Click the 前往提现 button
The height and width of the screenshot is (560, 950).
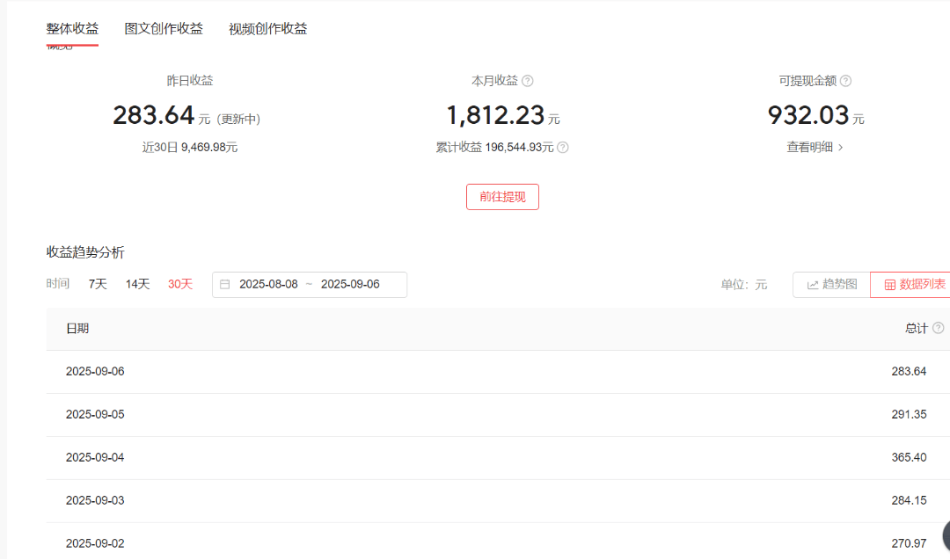point(502,197)
